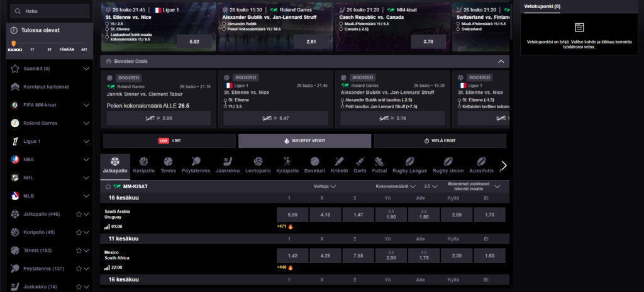Screen dimensions: 644x292
Task: Advance the sports tab carousel right arrow
Action: 504,166
